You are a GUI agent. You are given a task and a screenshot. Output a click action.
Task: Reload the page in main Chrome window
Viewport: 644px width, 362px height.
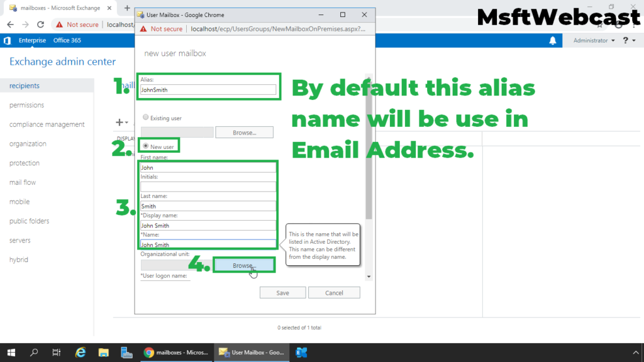coord(40,25)
